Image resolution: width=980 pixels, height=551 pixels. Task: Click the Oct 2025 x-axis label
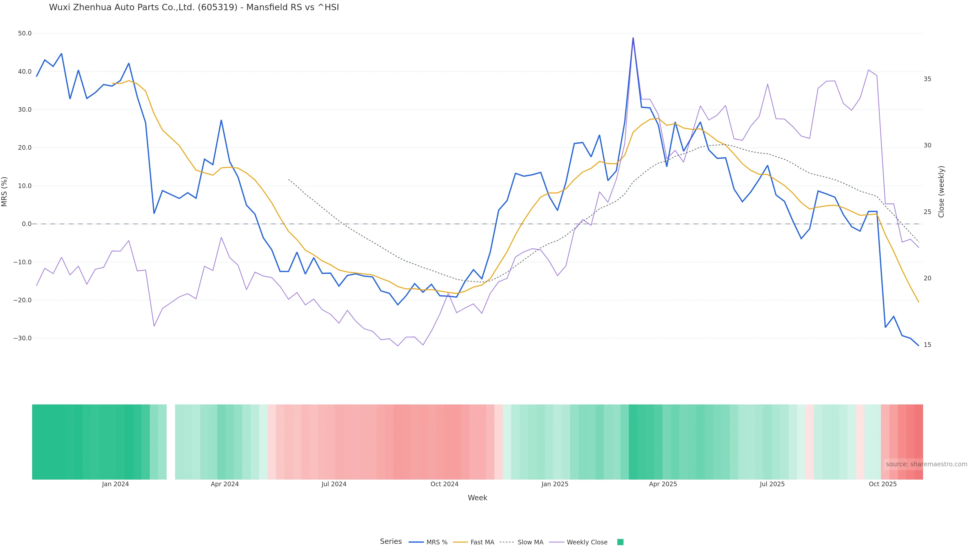pos(883,484)
